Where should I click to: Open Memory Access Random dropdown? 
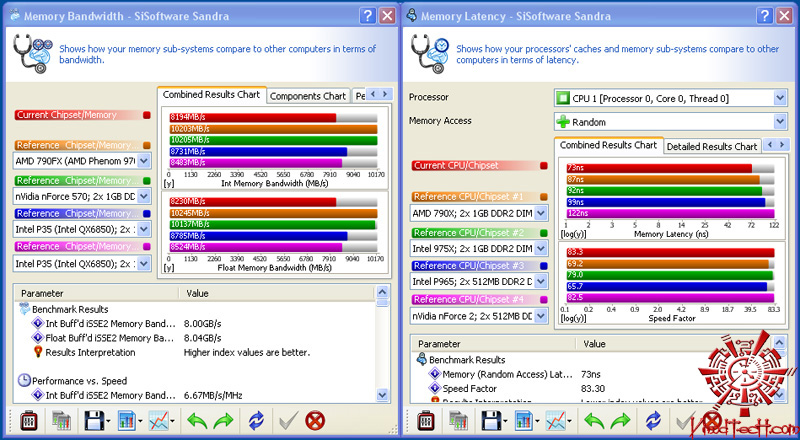pyautogui.click(x=780, y=122)
